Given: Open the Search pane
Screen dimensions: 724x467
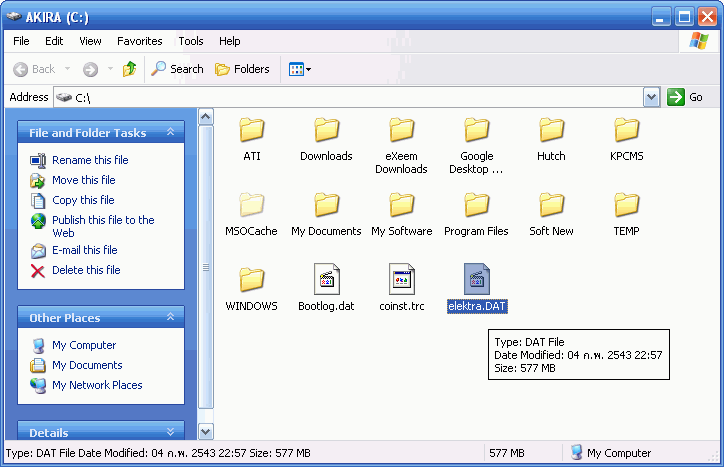Looking at the screenshot, I should point(177,69).
